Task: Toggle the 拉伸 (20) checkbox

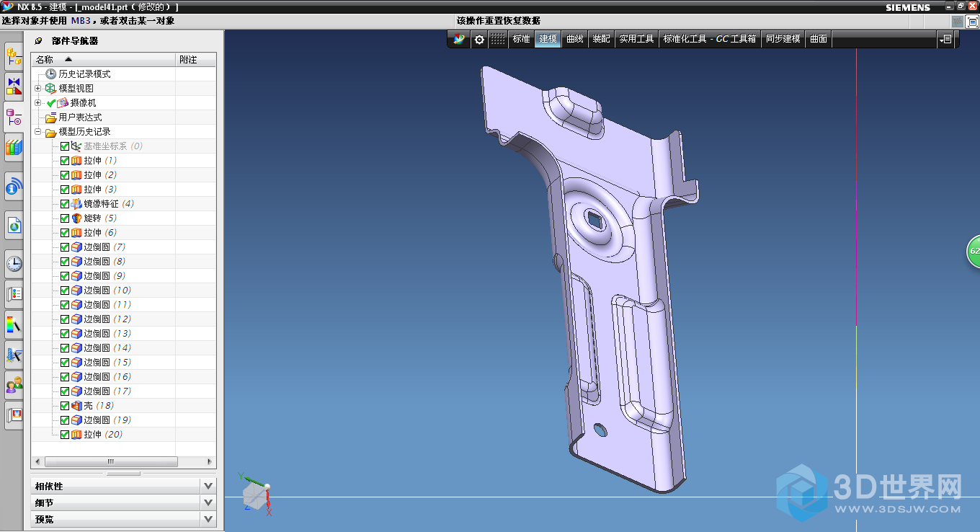Action: pyautogui.click(x=65, y=435)
